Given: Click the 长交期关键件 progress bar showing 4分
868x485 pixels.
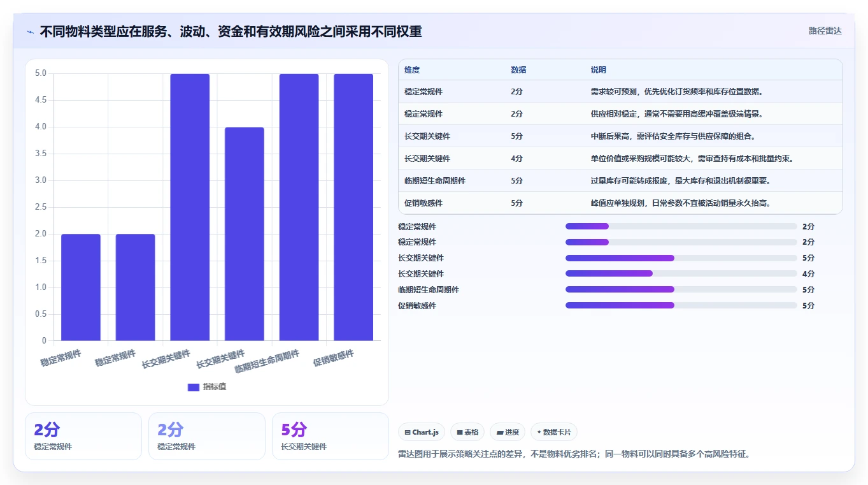Looking at the screenshot, I should 681,274.
